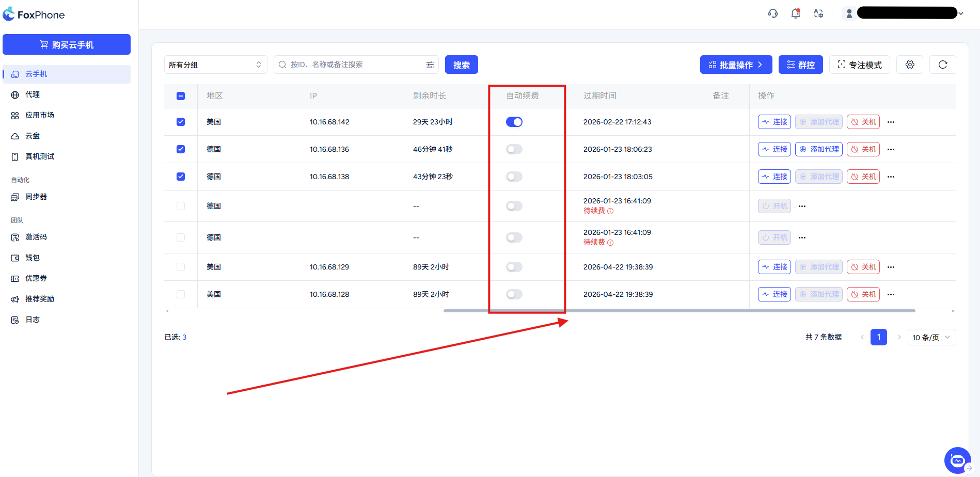Open the 10 条/页 page size dropdown

931,337
